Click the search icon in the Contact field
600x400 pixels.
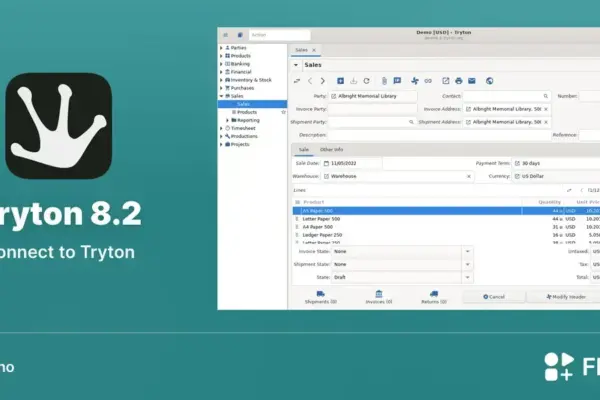tap(546, 96)
